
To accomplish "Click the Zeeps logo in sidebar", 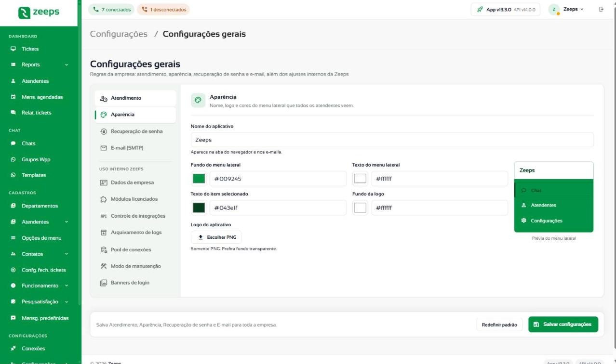I will click(x=39, y=12).
